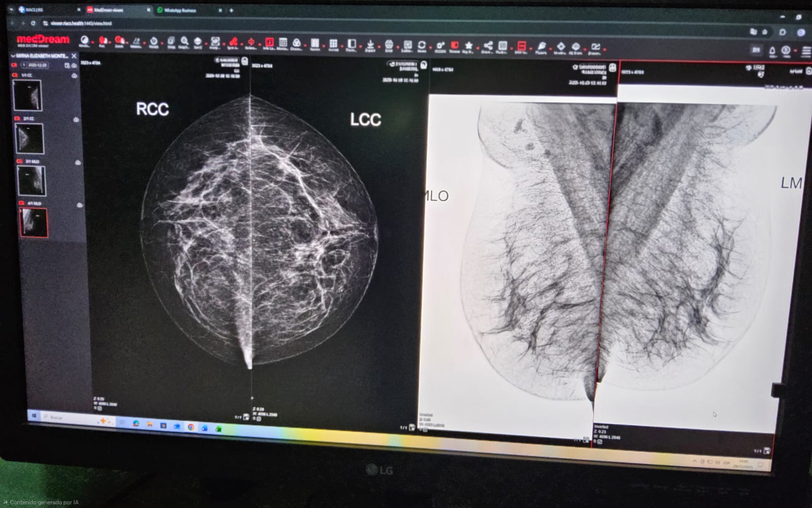This screenshot has width=812, height=508.
Task: Click the Share icon in the toolbar
Action: tap(487, 46)
